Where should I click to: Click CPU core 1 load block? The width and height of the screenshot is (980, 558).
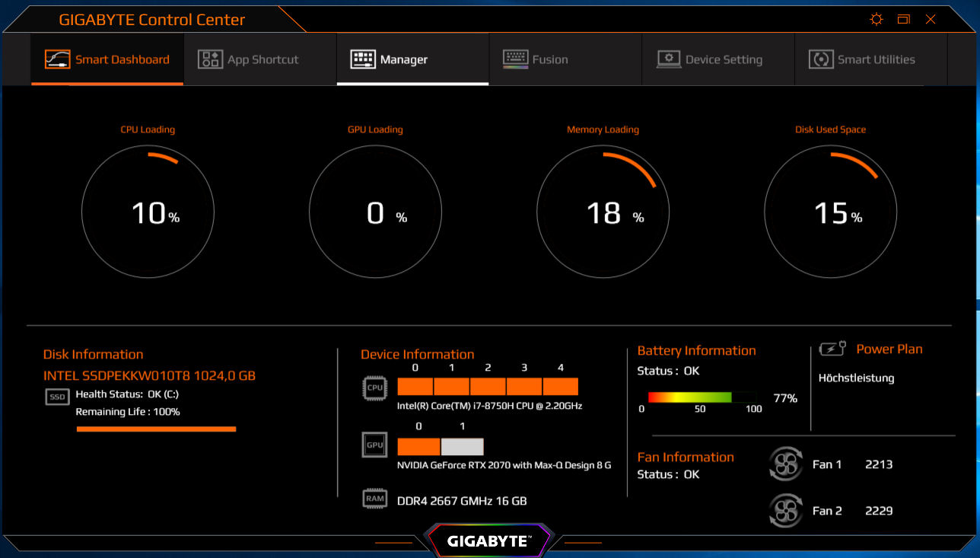tap(452, 386)
